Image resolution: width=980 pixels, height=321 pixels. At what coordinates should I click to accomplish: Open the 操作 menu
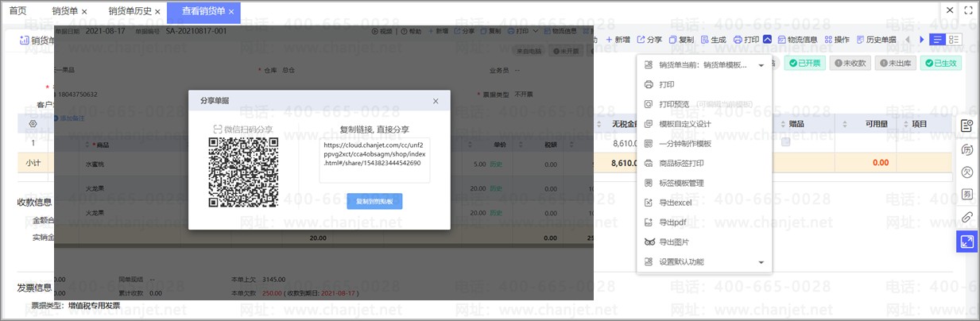(837, 39)
